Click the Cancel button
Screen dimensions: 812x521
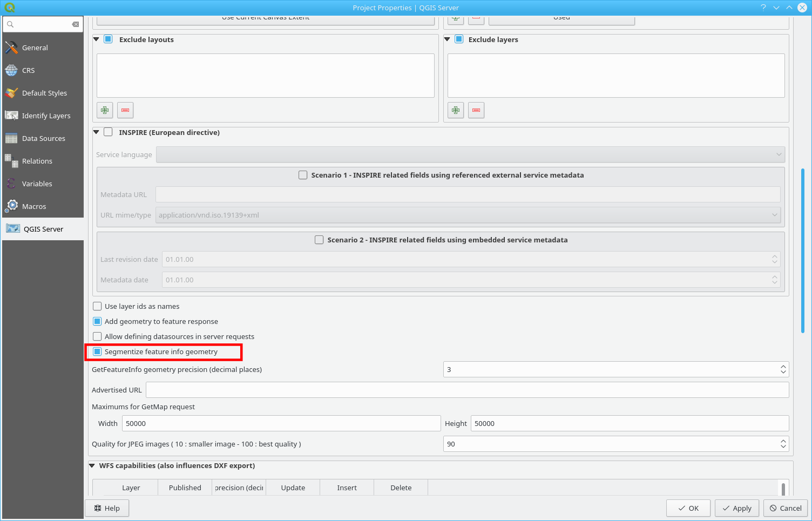point(786,508)
